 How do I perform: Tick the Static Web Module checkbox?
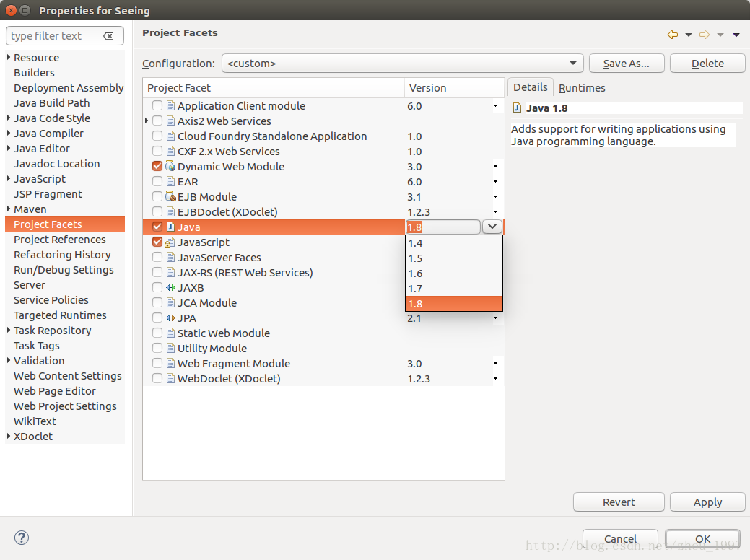157,333
